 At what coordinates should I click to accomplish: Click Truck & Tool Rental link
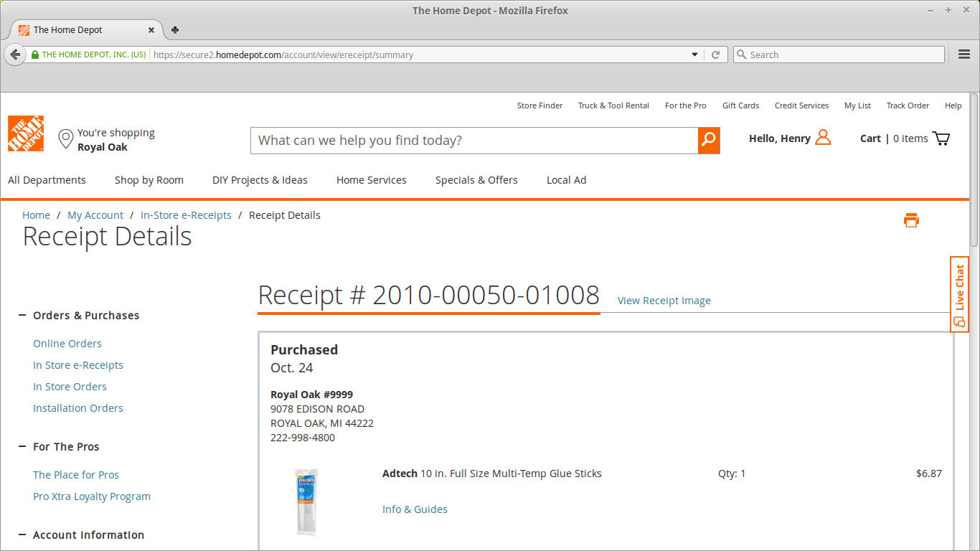[x=613, y=105]
